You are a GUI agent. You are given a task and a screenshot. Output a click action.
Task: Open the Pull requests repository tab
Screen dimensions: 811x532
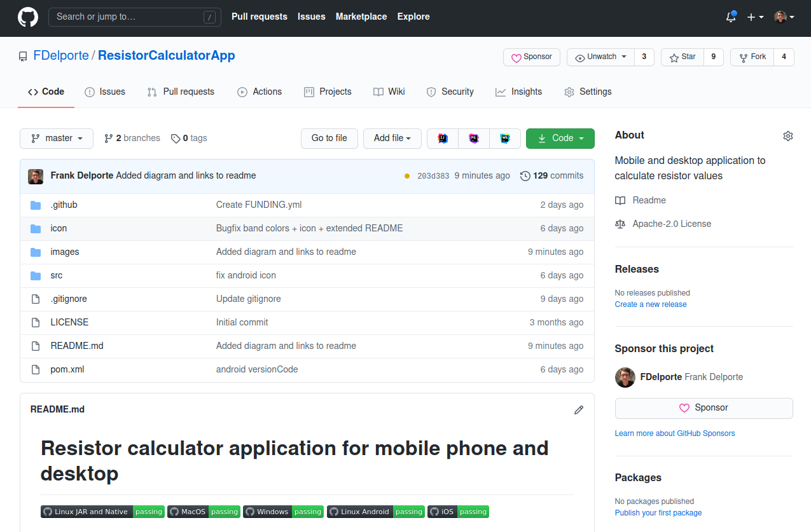click(181, 92)
